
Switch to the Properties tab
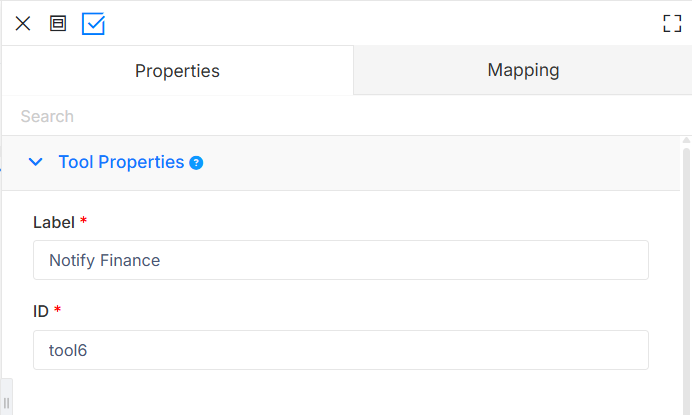[x=177, y=71]
